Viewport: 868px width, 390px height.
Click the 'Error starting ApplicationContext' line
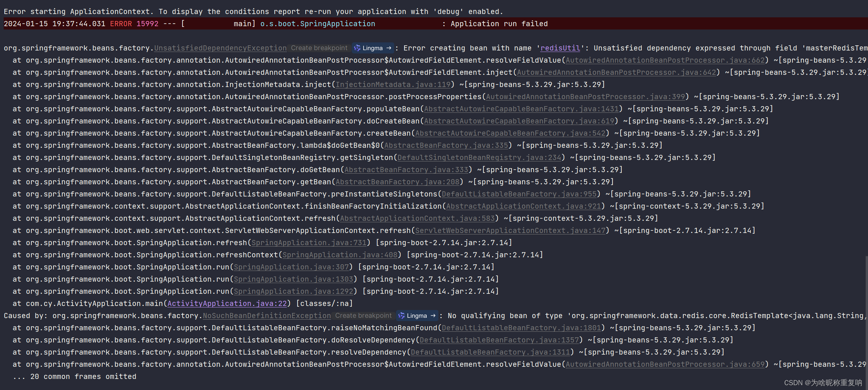[253, 11]
